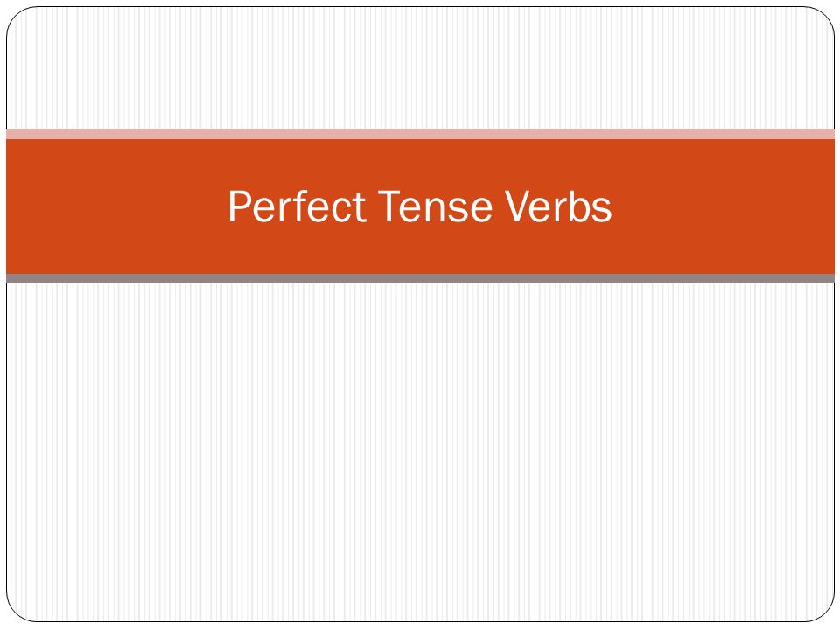Click the pink stripe above the orange banner
Screen dimensions: 840x630
pos(420,134)
